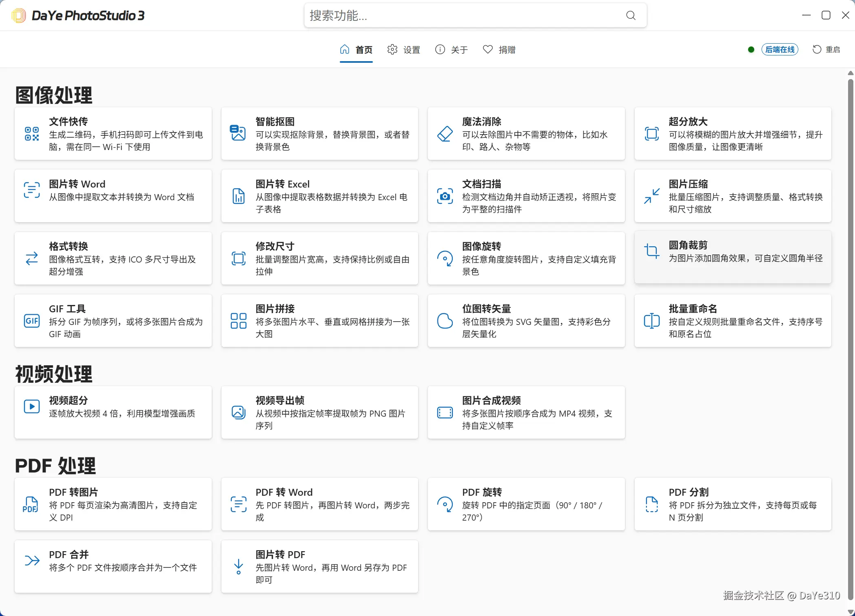Open the 位图转矢量 card title
Screen dimensions: 855x616
(x=487, y=309)
